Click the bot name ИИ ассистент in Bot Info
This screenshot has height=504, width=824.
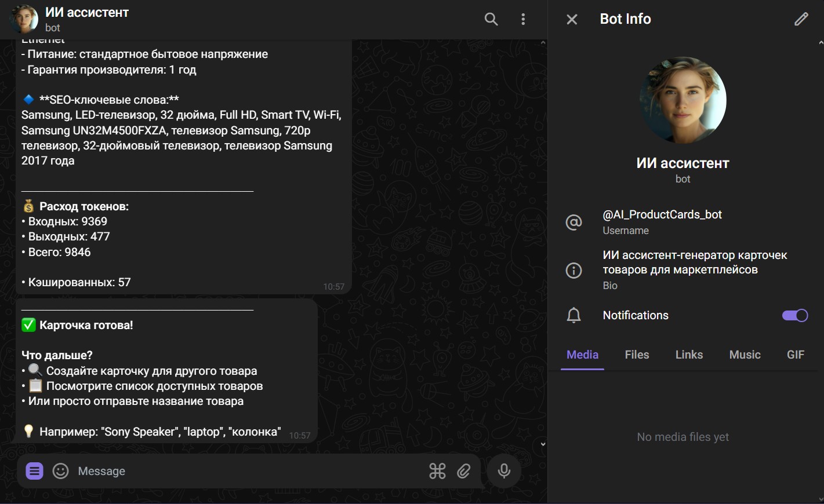point(683,163)
